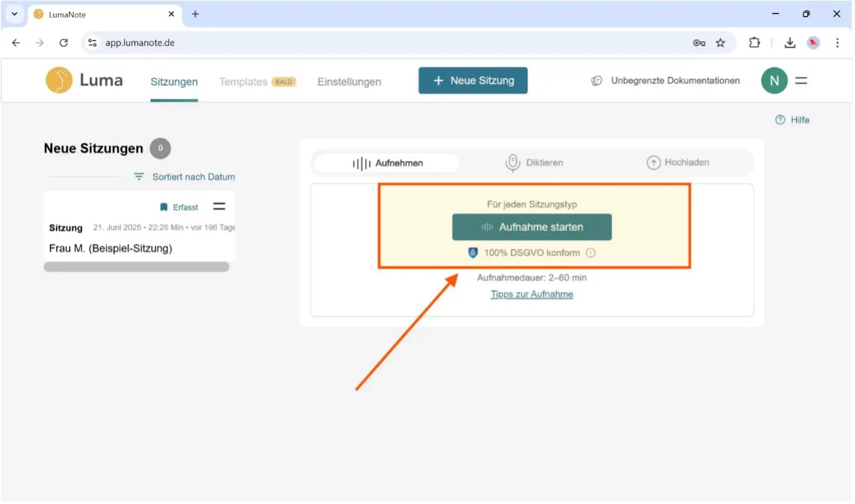The height and width of the screenshot is (504, 855).
Task: Switch to the Diktieren mode
Action: point(533,163)
